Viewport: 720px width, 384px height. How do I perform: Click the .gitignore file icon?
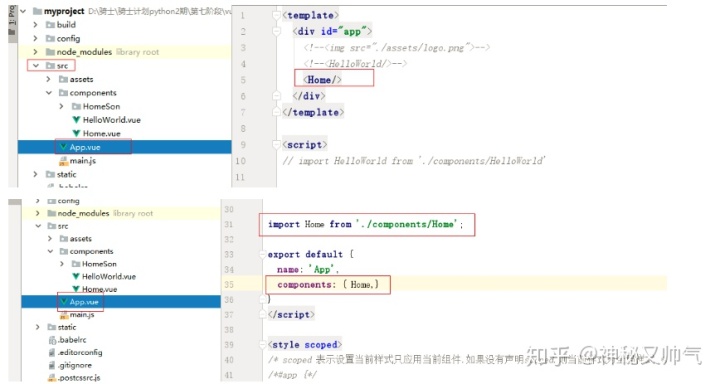point(52,365)
